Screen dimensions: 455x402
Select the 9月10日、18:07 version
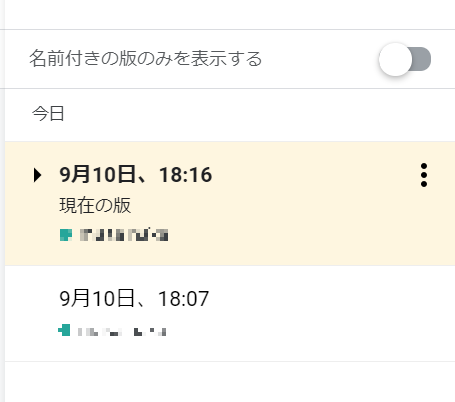click(x=230, y=313)
